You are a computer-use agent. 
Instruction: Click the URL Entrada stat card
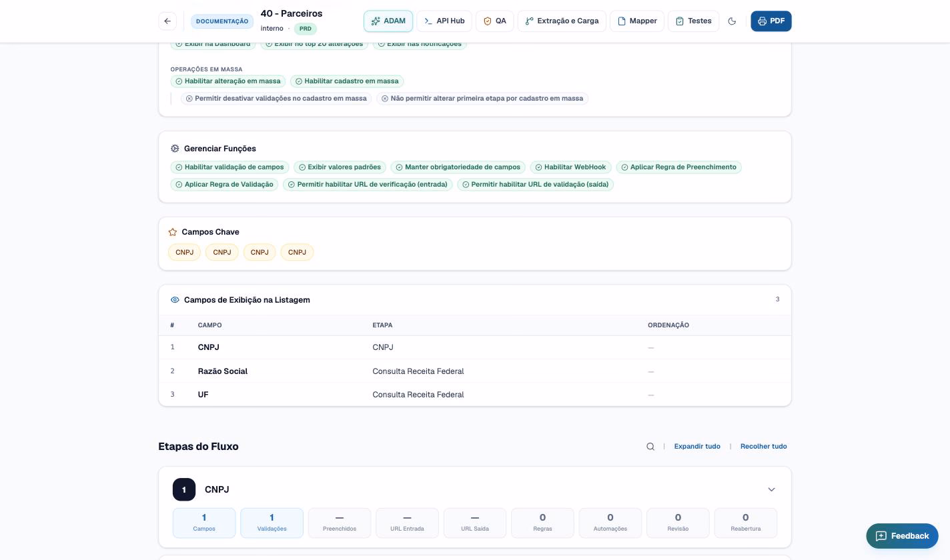coord(407,523)
